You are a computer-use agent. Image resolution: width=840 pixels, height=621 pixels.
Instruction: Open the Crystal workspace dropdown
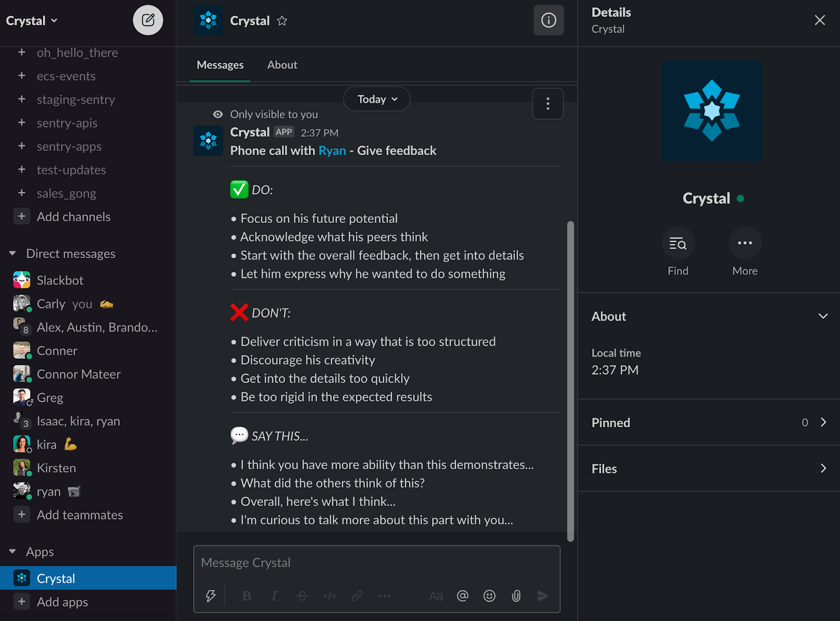pyautogui.click(x=31, y=21)
